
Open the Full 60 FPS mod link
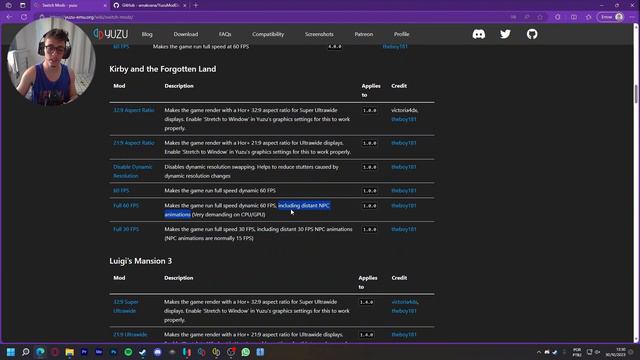(126, 206)
